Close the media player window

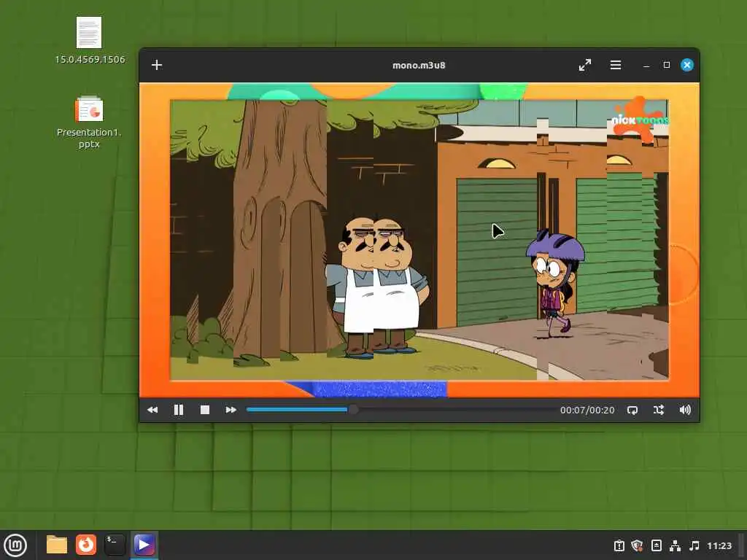[686, 65]
